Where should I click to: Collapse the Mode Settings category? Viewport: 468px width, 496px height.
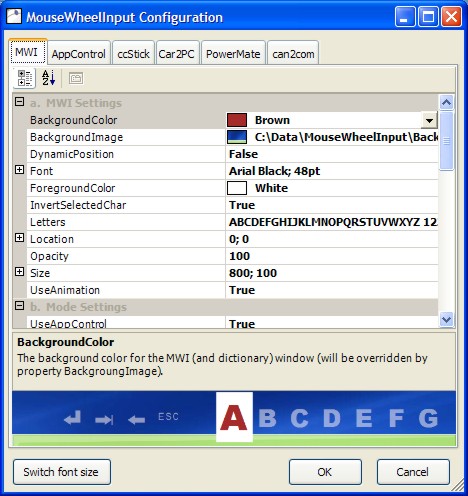click(x=20, y=305)
